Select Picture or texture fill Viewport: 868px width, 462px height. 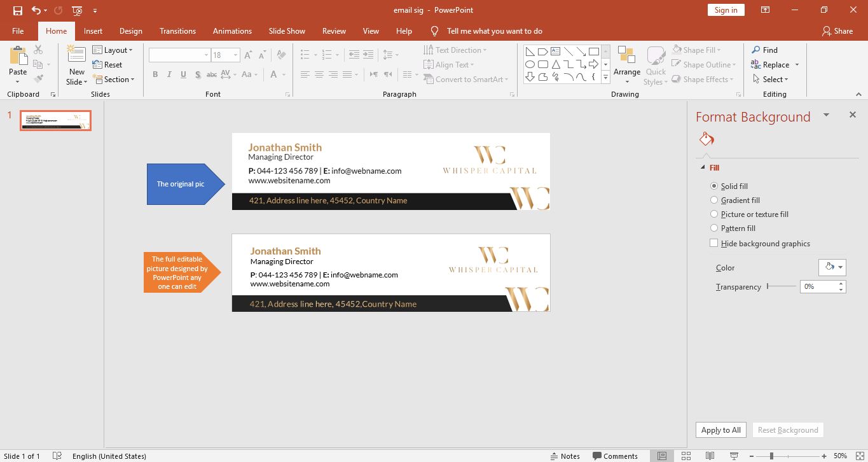pos(749,214)
